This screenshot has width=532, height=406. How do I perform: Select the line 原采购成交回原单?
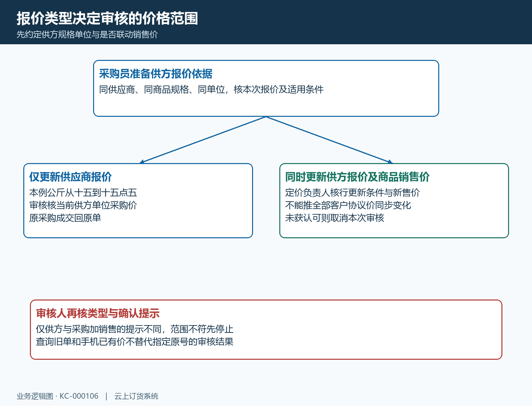click(65, 218)
